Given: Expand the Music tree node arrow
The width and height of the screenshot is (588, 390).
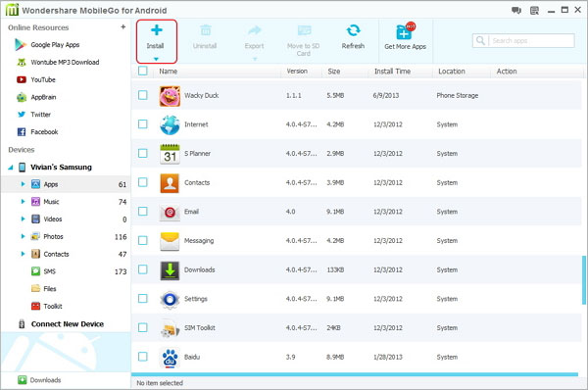Looking at the screenshot, I should point(23,202).
